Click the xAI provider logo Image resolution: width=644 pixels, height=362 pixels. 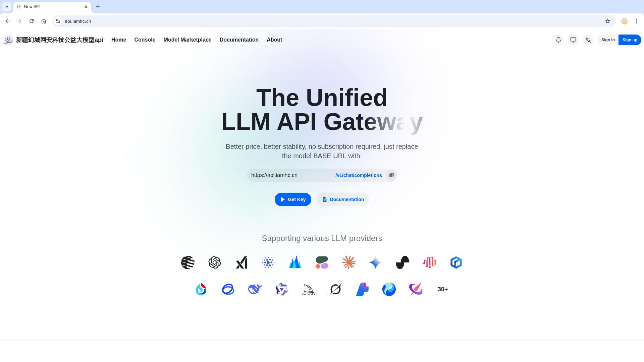(241, 262)
